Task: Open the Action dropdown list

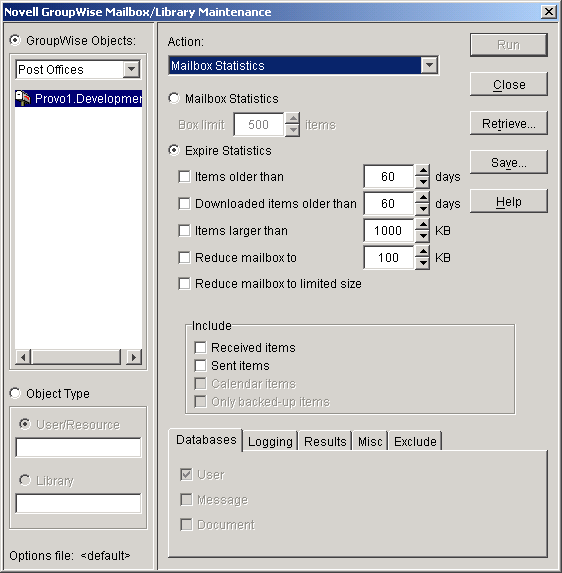Action: coord(429,65)
